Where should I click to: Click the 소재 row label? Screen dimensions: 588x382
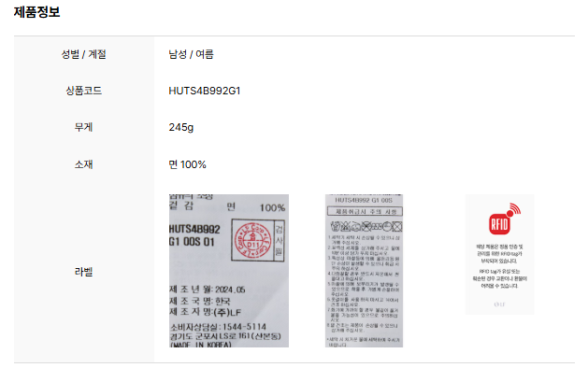(x=83, y=164)
